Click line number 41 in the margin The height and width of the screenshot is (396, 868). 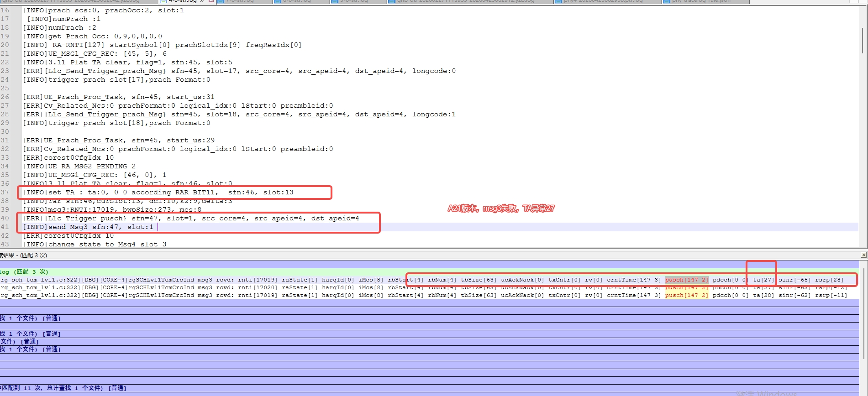5,227
